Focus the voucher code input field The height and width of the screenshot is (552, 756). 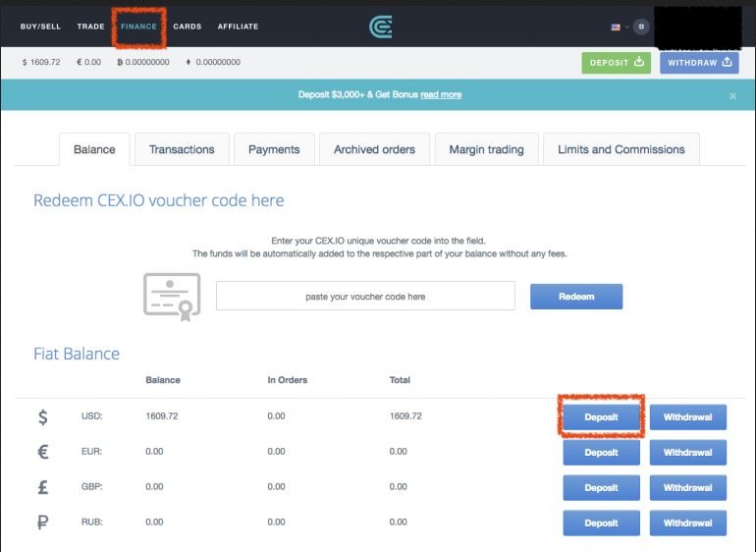365,297
